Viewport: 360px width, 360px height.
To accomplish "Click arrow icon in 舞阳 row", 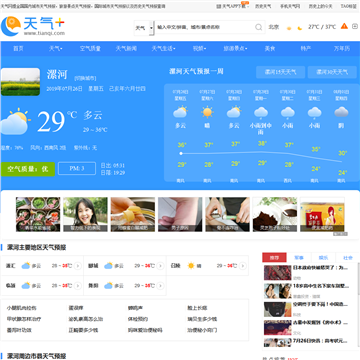I will pos(160,286).
